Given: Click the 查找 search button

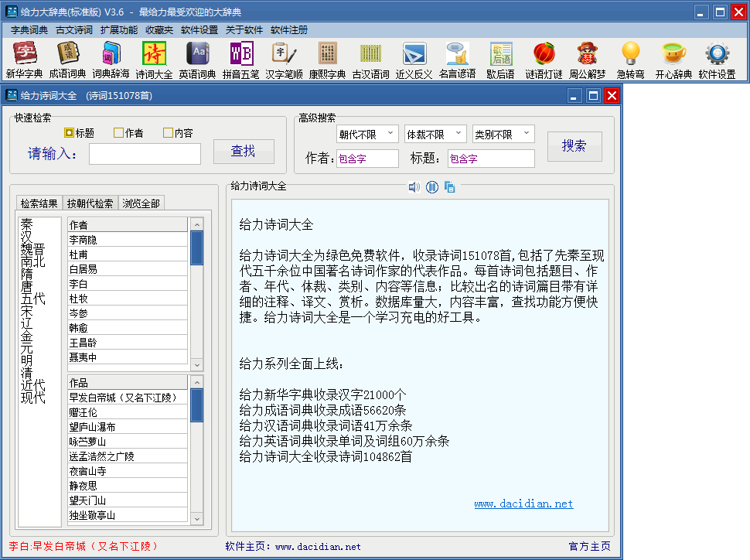Looking at the screenshot, I should pos(244,152).
